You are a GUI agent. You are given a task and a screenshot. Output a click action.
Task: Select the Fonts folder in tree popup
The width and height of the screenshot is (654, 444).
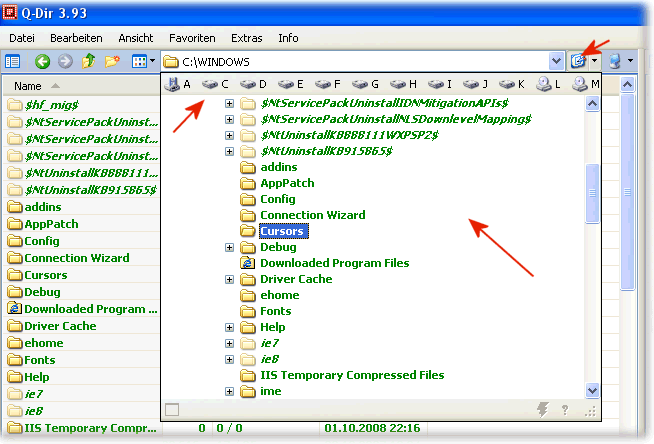coord(276,311)
